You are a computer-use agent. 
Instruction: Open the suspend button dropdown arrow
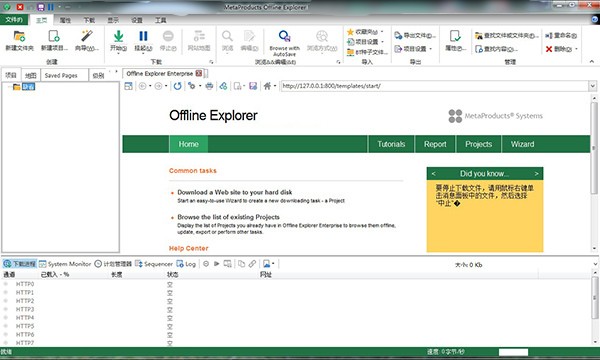[x=143, y=53]
